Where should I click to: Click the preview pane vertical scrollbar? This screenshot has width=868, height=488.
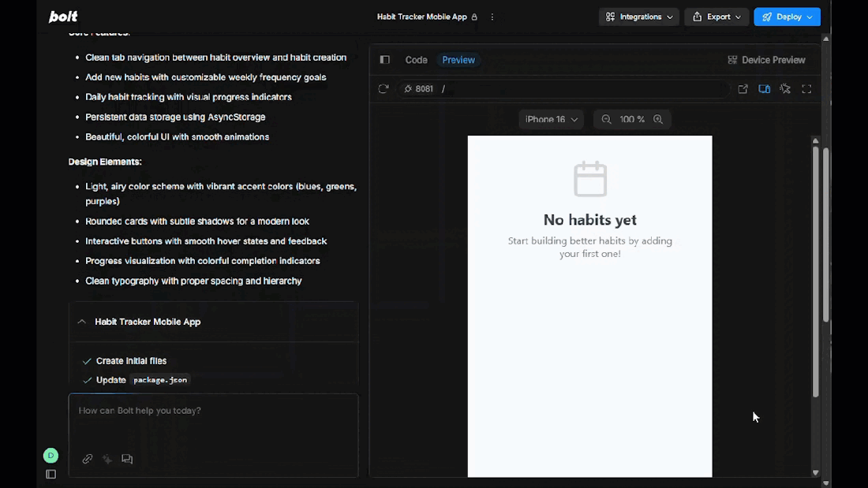click(x=815, y=271)
